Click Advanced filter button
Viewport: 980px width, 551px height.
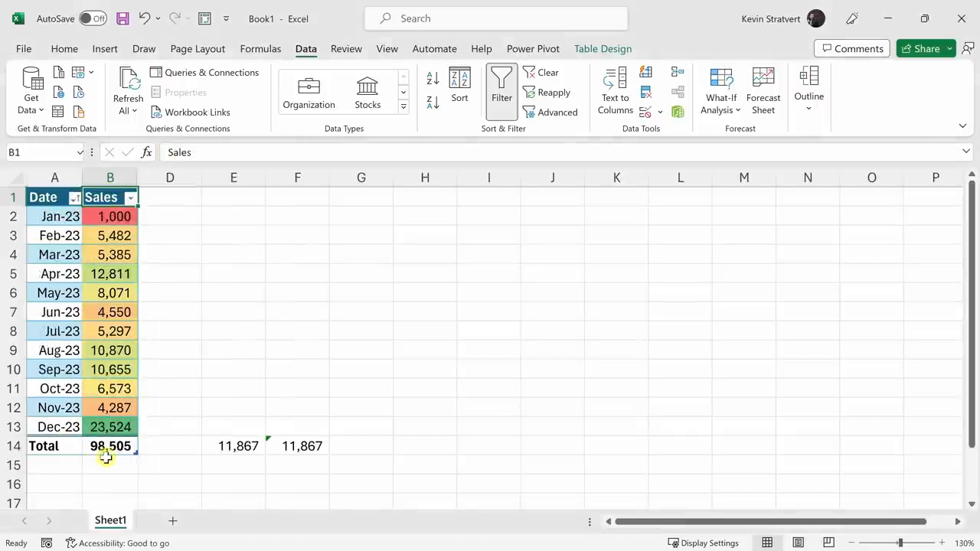click(x=550, y=112)
